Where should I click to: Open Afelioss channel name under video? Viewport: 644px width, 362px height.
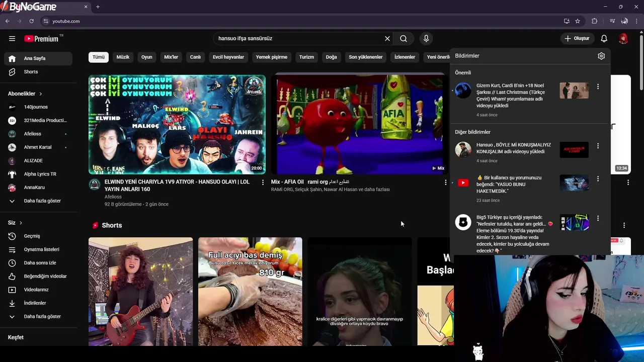pyautogui.click(x=113, y=197)
